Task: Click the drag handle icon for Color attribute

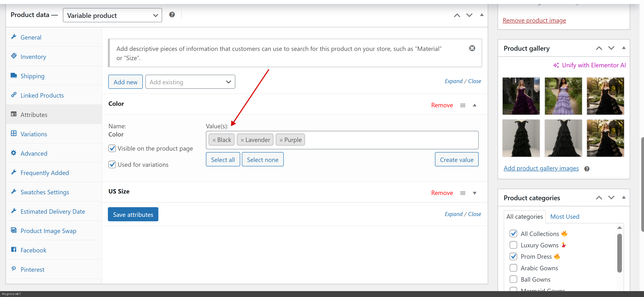Action: click(x=462, y=105)
